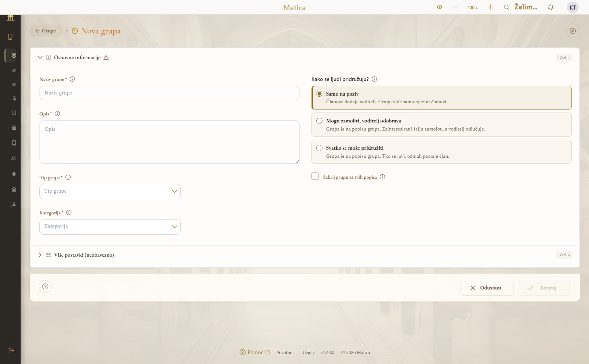
Task: Open the Privatnost footer link
Action: point(286,353)
